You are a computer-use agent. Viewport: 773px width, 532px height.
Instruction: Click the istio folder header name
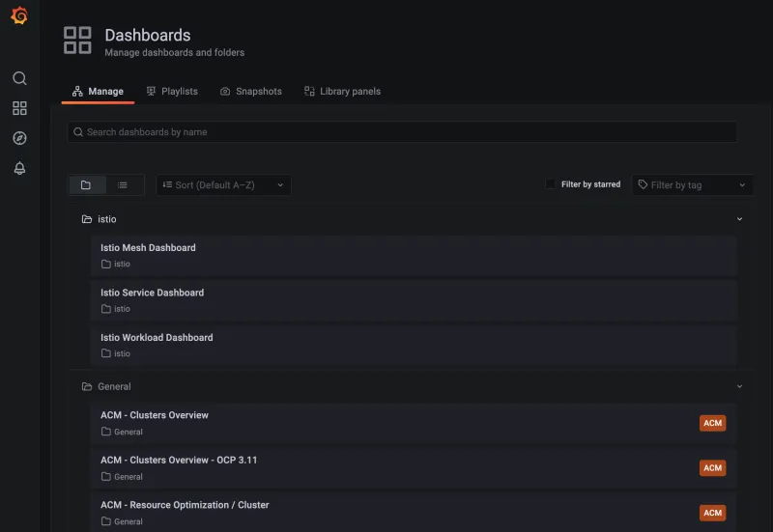tap(107, 219)
